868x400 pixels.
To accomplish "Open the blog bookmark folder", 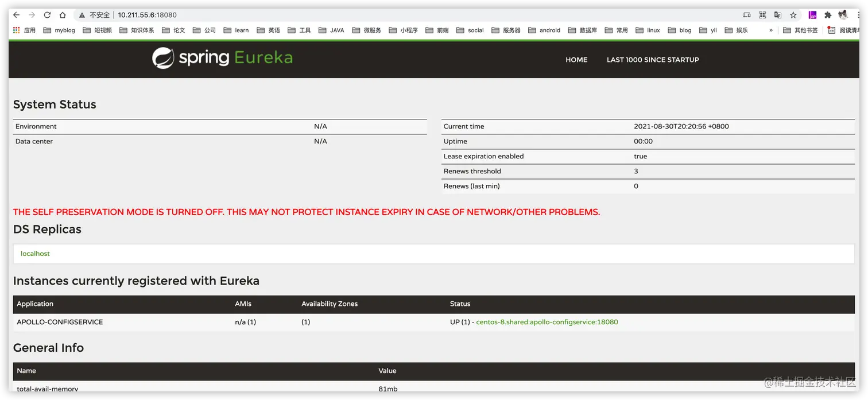I will pos(680,30).
